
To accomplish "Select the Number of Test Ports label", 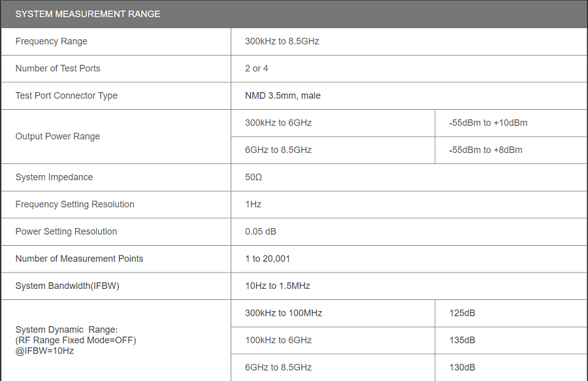I will tap(58, 69).
